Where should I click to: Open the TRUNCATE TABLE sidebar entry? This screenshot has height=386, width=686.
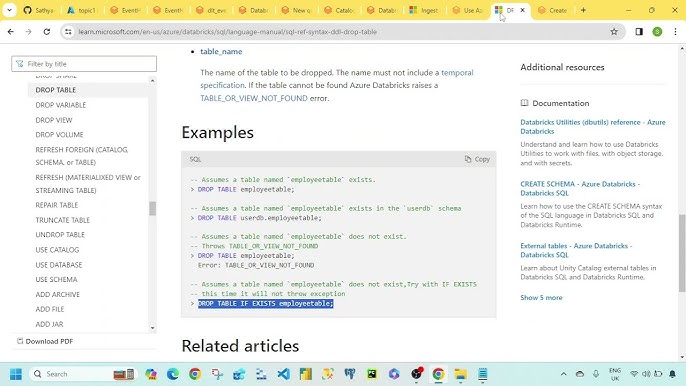click(x=63, y=220)
